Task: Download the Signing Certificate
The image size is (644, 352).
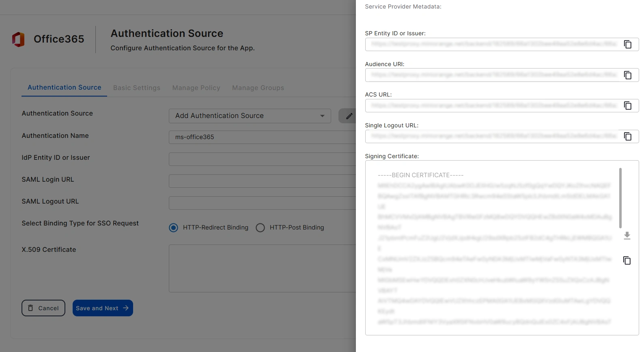Action: pos(627,236)
